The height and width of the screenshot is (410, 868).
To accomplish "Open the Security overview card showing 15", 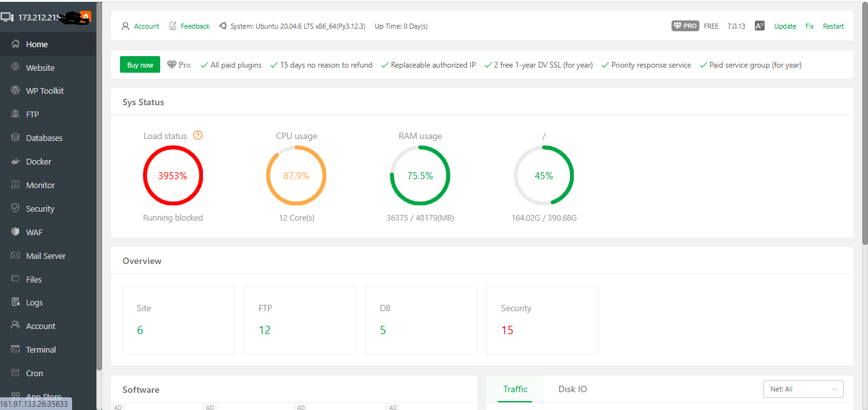I will pyautogui.click(x=542, y=320).
